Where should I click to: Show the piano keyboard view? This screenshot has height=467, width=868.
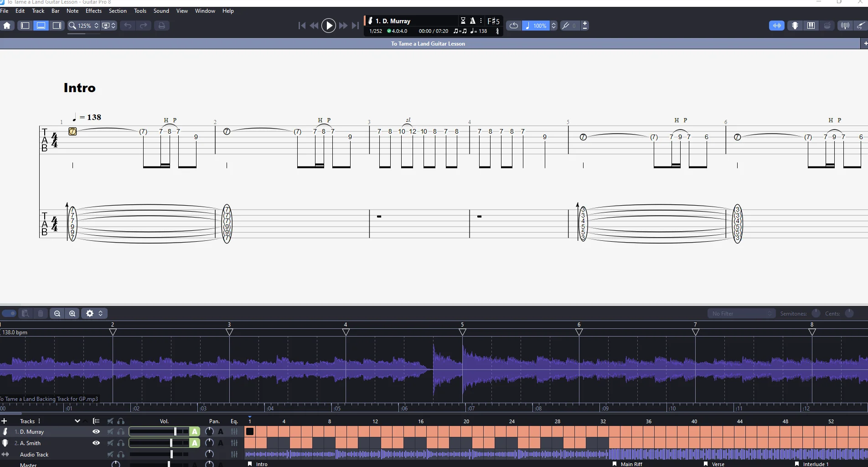(811, 26)
